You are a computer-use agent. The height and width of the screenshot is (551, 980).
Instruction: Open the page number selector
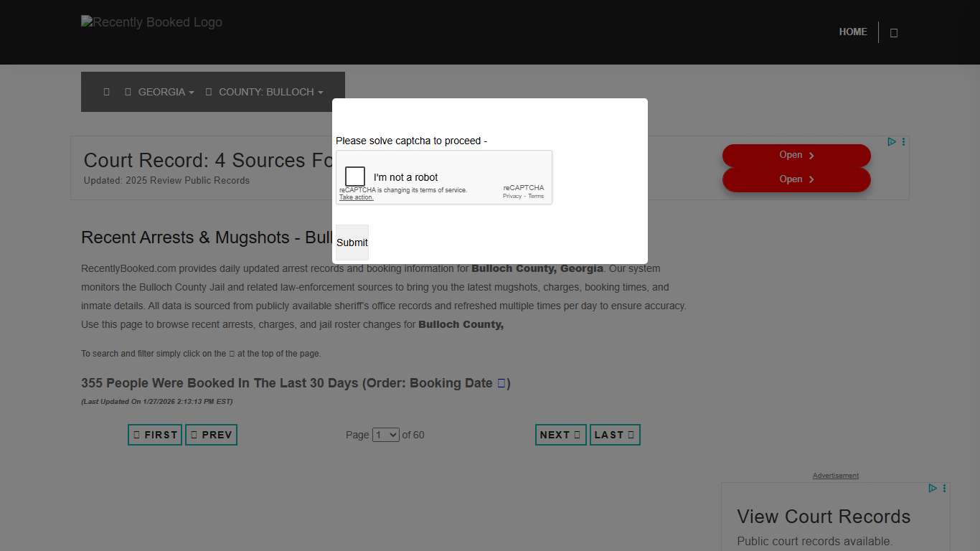click(386, 435)
